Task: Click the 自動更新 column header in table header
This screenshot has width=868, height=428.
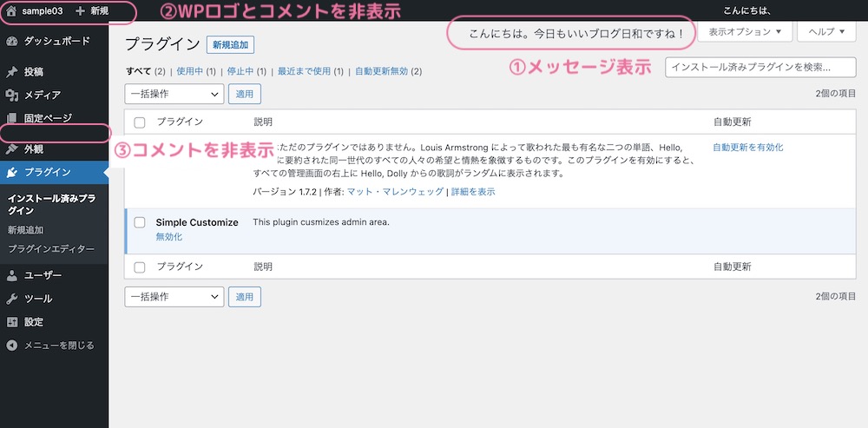Action: click(733, 122)
